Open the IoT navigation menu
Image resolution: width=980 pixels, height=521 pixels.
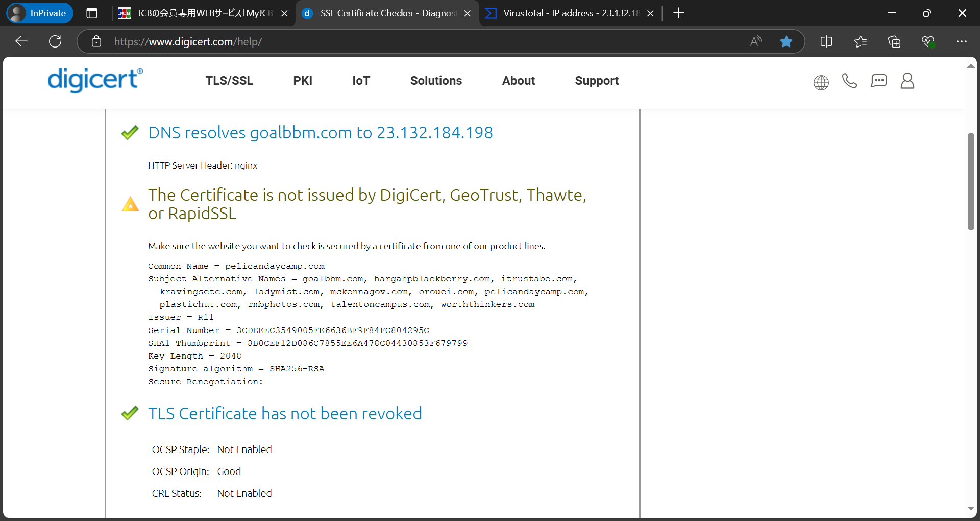click(361, 81)
